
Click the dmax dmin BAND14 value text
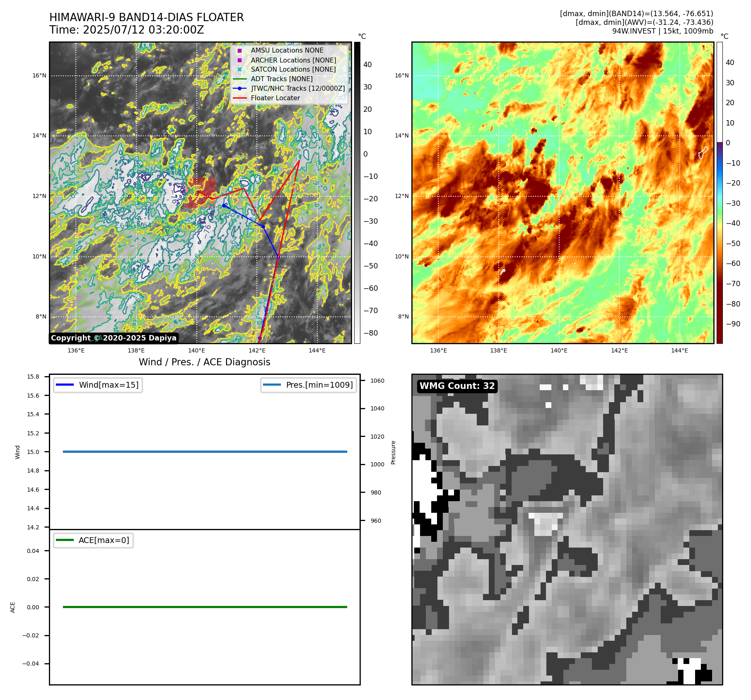point(637,14)
